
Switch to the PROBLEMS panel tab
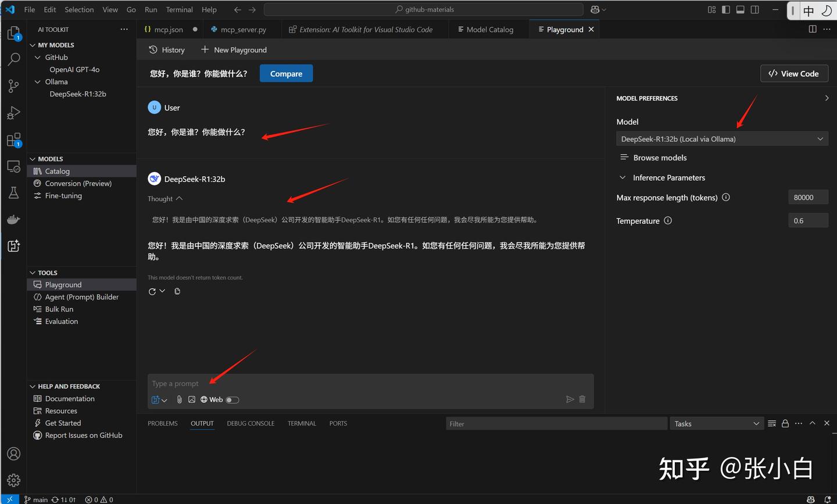tap(163, 424)
